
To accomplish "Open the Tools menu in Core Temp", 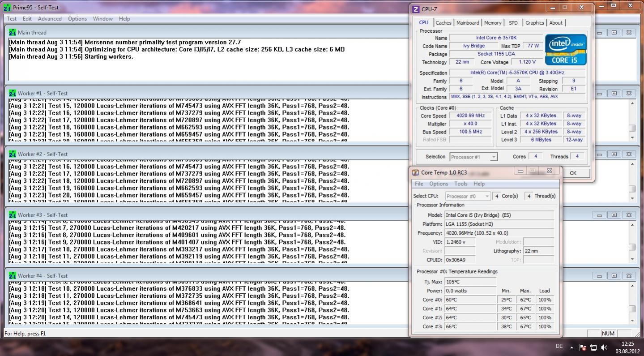I will (461, 184).
